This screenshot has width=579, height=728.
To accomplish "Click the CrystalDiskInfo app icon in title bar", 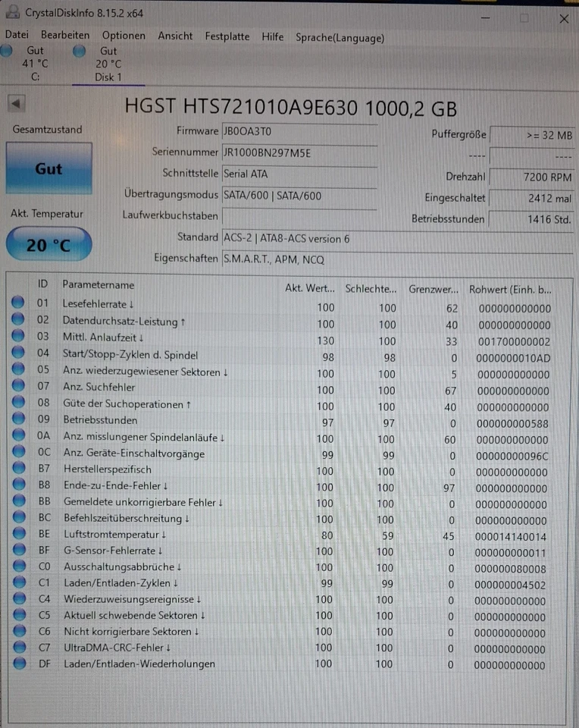I will (13, 13).
